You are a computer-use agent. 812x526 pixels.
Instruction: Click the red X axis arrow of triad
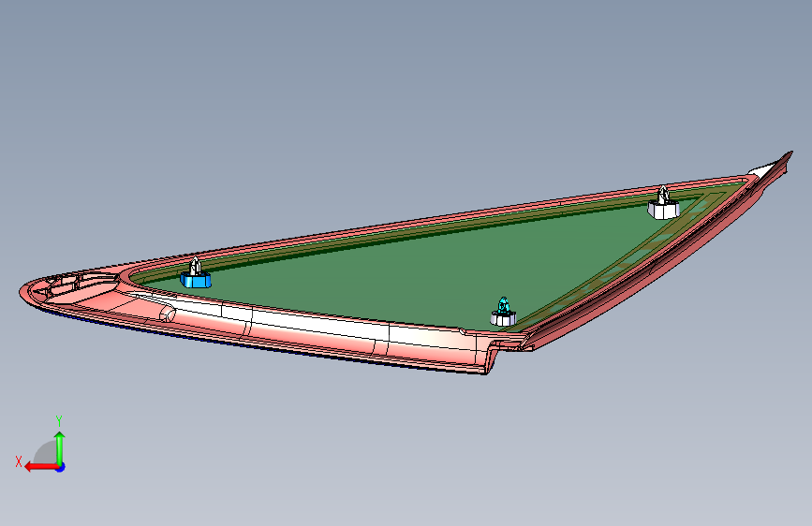40,467
